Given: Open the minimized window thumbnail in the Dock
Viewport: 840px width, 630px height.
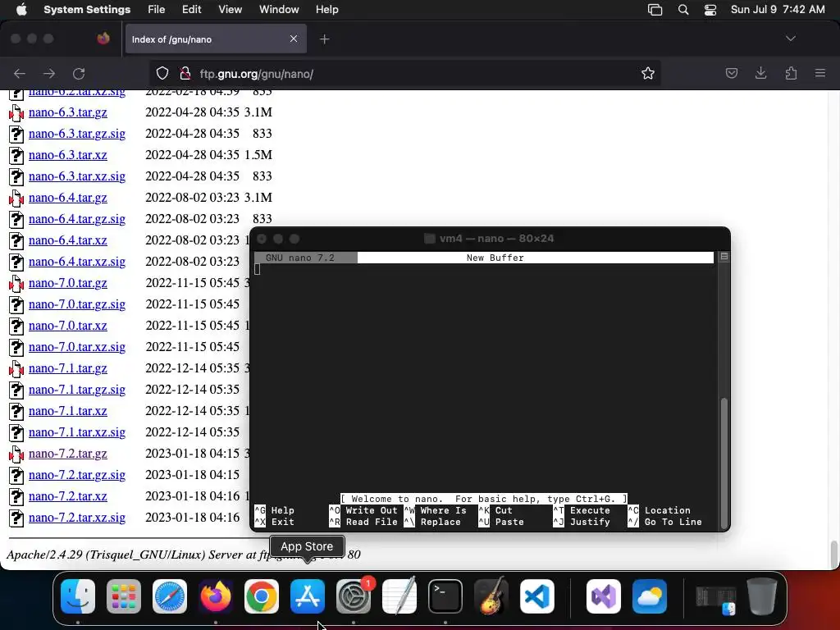Looking at the screenshot, I should (715, 600).
